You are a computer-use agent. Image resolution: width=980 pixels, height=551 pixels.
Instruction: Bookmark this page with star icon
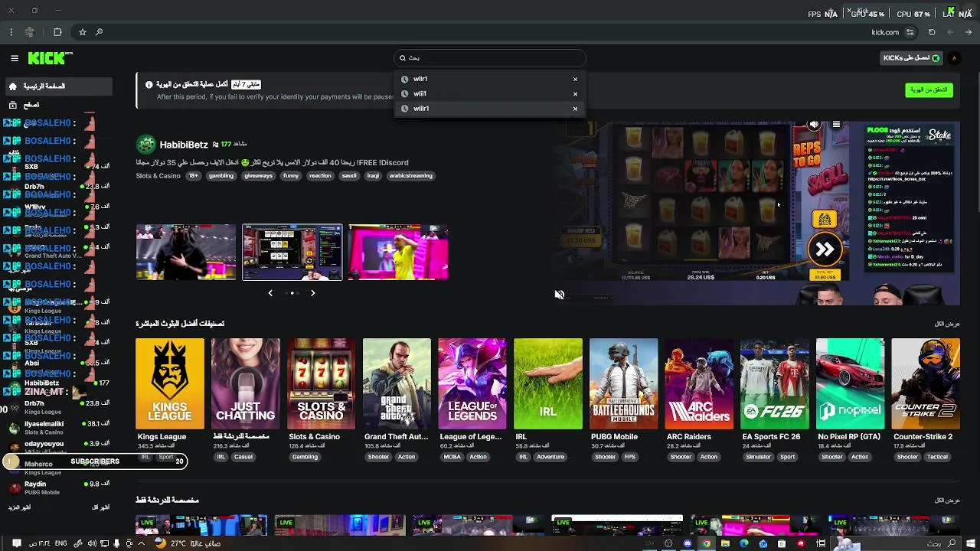click(x=83, y=32)
